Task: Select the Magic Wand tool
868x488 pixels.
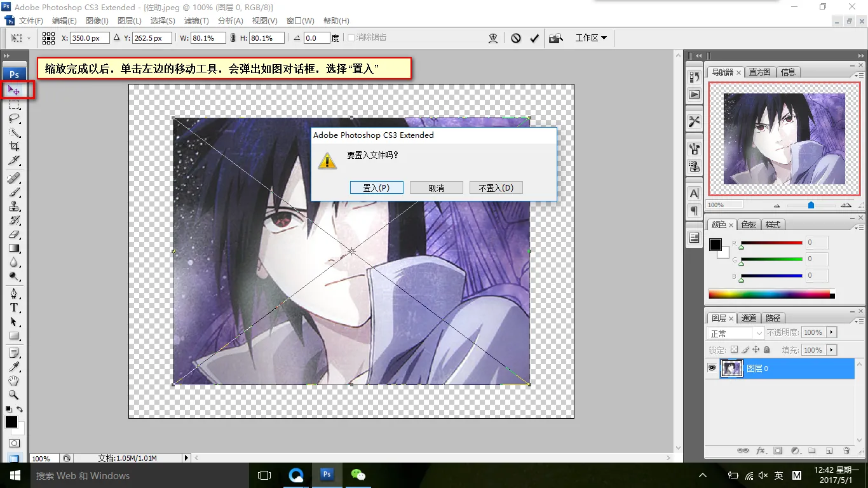Action: coord(14,132)
